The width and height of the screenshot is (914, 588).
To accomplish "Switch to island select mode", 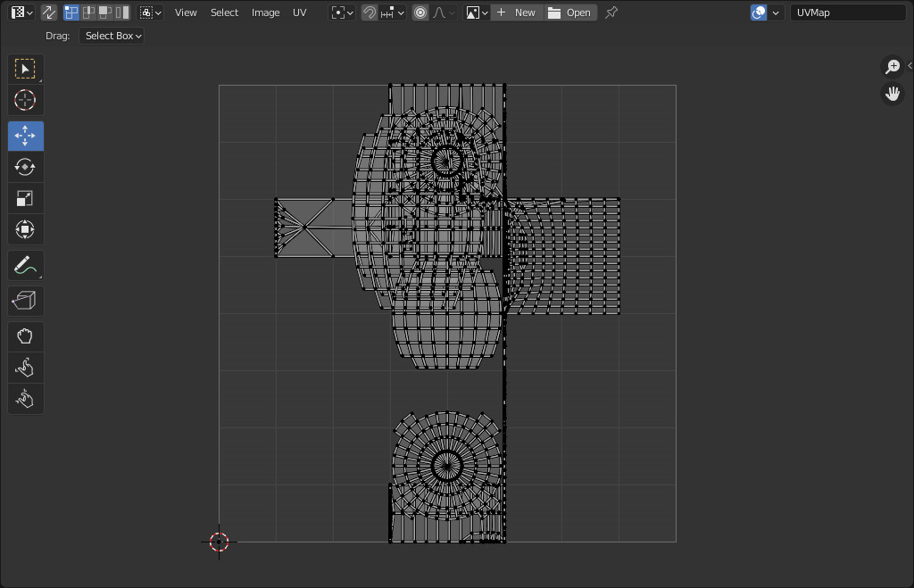I will pyautogui.click(x=121, y=12).
